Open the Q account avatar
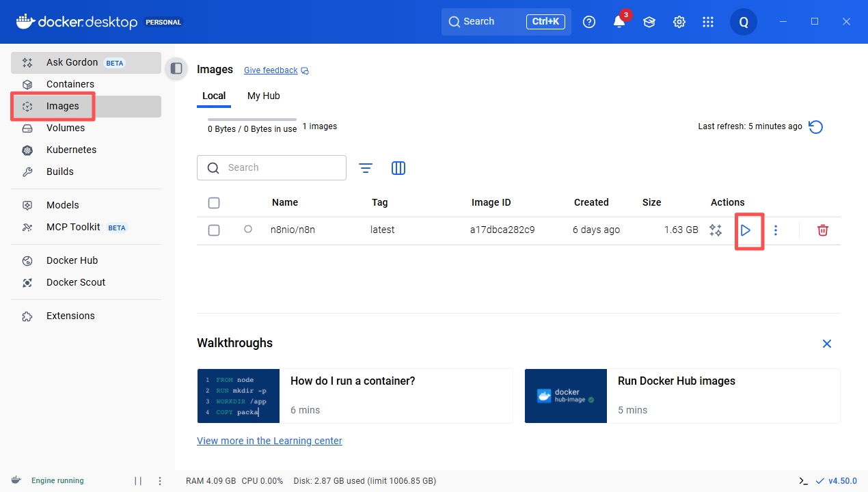The image size is (868, 492). click(x=744, y=22)
